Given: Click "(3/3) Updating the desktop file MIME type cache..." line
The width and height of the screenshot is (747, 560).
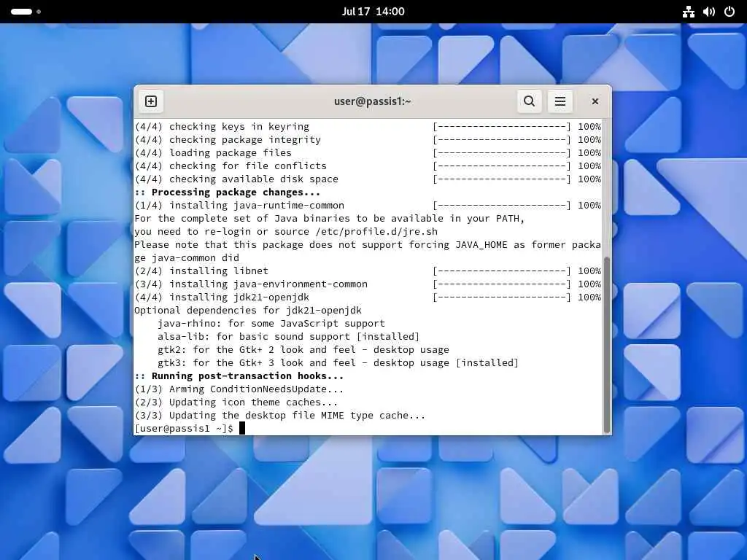Looking at the screenshot, I should 279,416.
